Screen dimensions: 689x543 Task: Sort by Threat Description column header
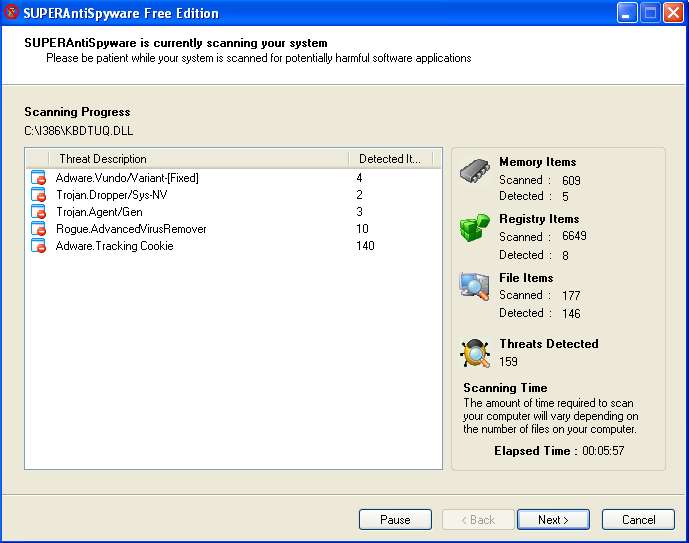199,159
